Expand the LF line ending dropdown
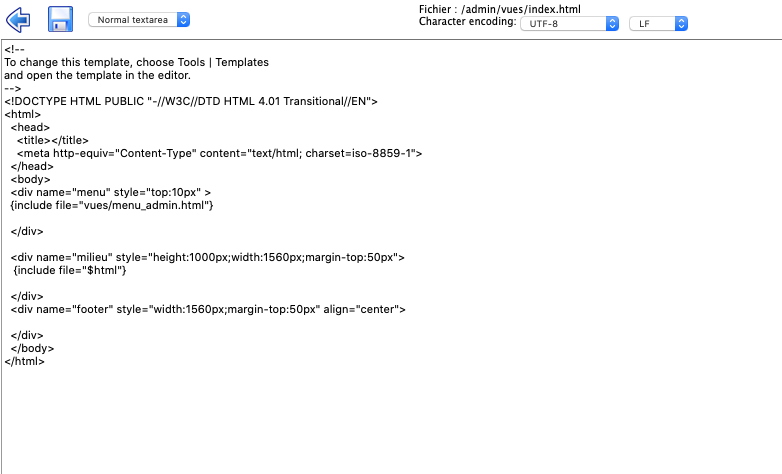Image resolution: width=782 pixels, height=474 pixels. [658, 23]
